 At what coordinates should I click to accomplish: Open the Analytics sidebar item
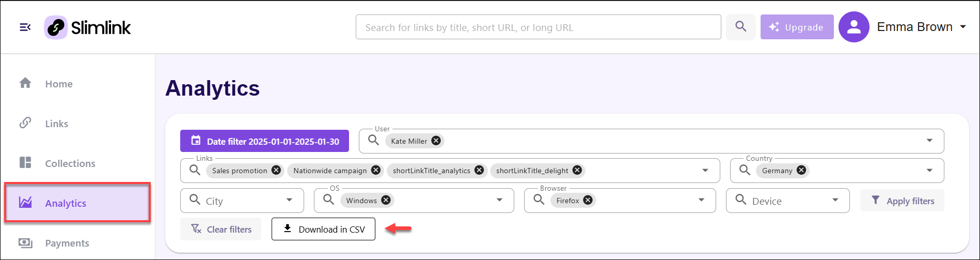coord(77,203)
